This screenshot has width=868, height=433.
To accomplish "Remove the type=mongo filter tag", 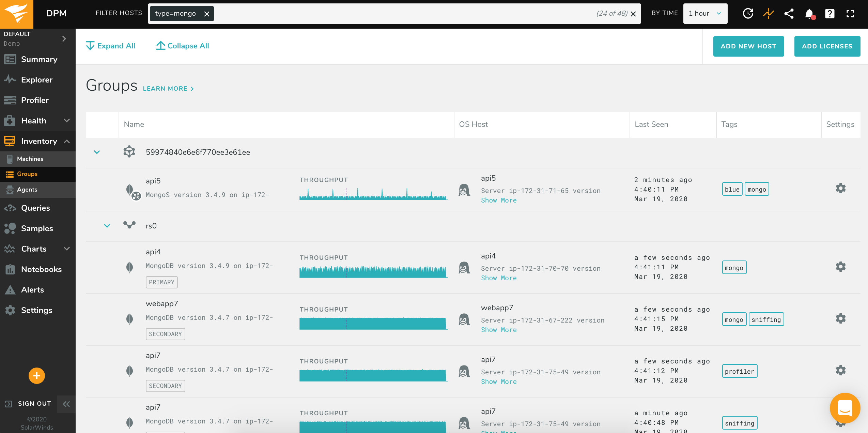I will click(x=206, y=14).
